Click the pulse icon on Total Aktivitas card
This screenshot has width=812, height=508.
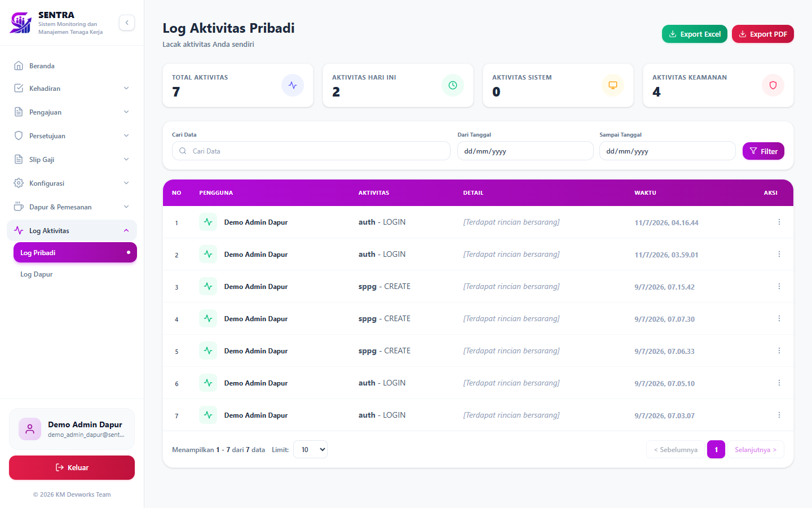tap(293, 85)
